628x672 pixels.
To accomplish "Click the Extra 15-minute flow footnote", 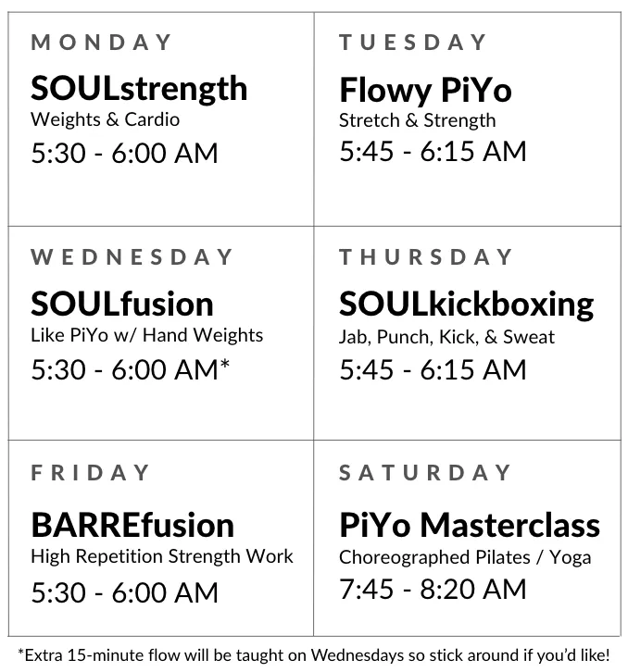I will click(x=314, y=655).
